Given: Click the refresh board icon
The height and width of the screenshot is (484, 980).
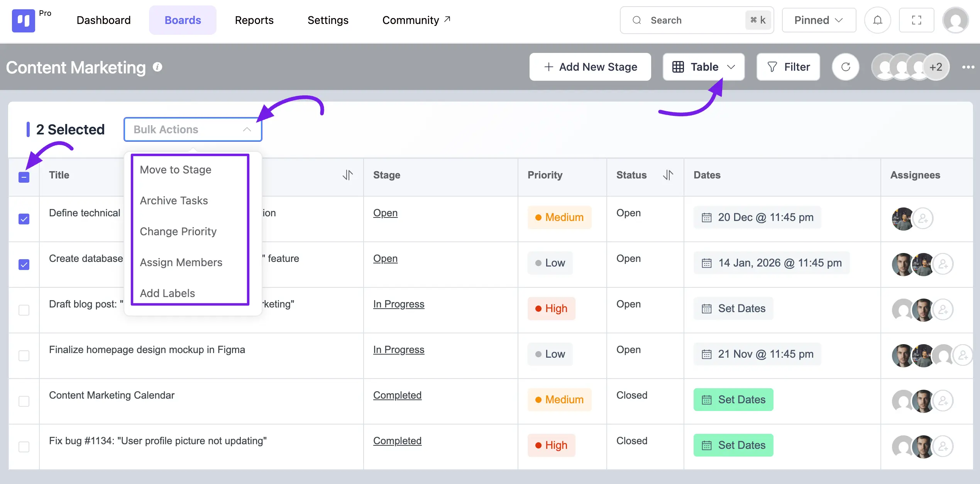Looking at the screenshot, I should (845, 67).
